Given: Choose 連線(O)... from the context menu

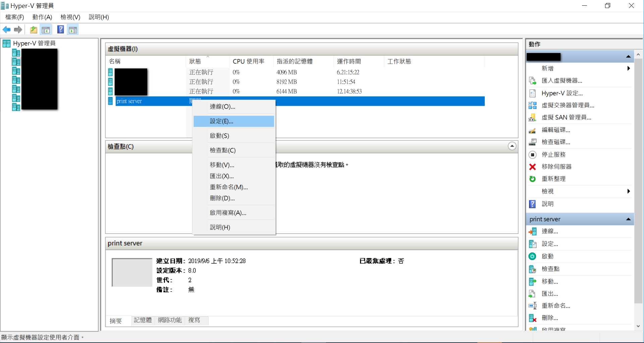Looking at the screenshot, I should [x=223, y=107].
